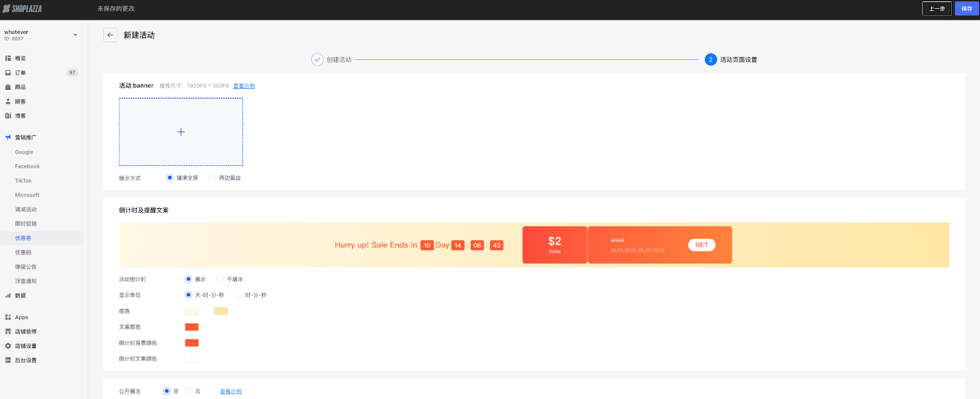Open 优惠券 menu item

(23, 238)
